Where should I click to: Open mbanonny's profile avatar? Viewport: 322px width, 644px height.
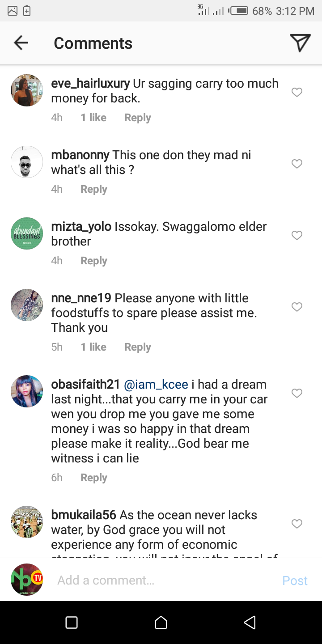[x=27, y=162]
